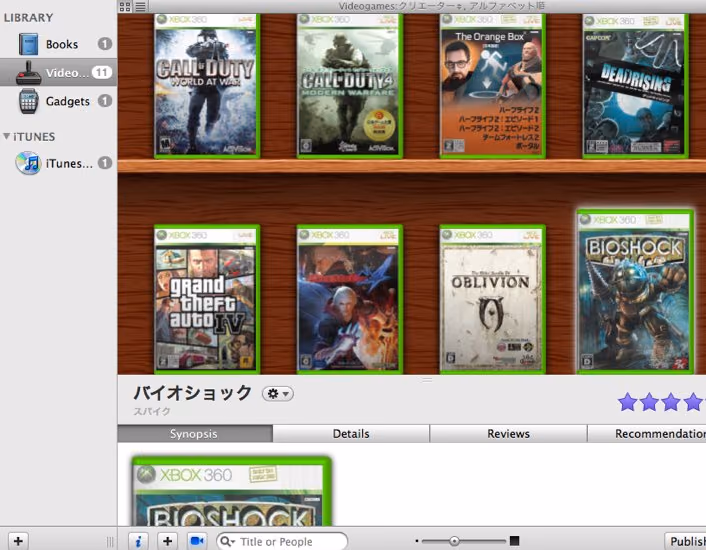Select Call of Duty World at War cover

207,86
